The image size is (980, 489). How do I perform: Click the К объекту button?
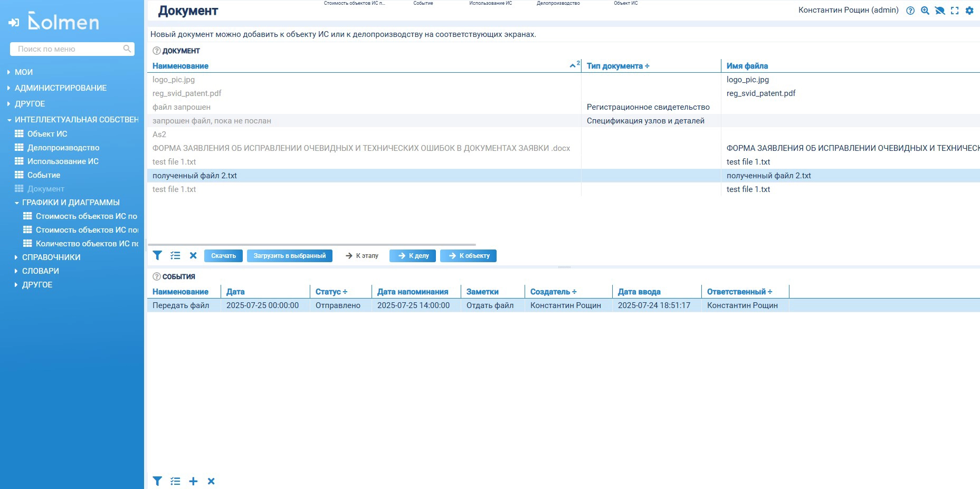pyautogui.click(x=468, y=256)
